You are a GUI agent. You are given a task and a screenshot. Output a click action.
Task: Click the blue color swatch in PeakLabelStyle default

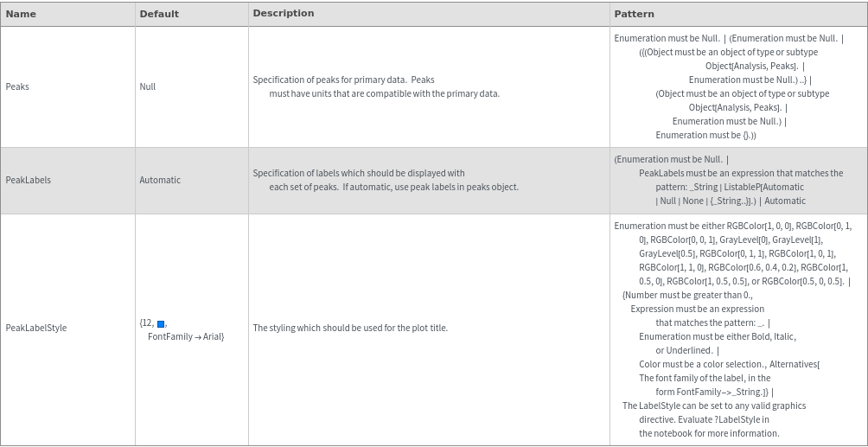[x=161, y=323]
